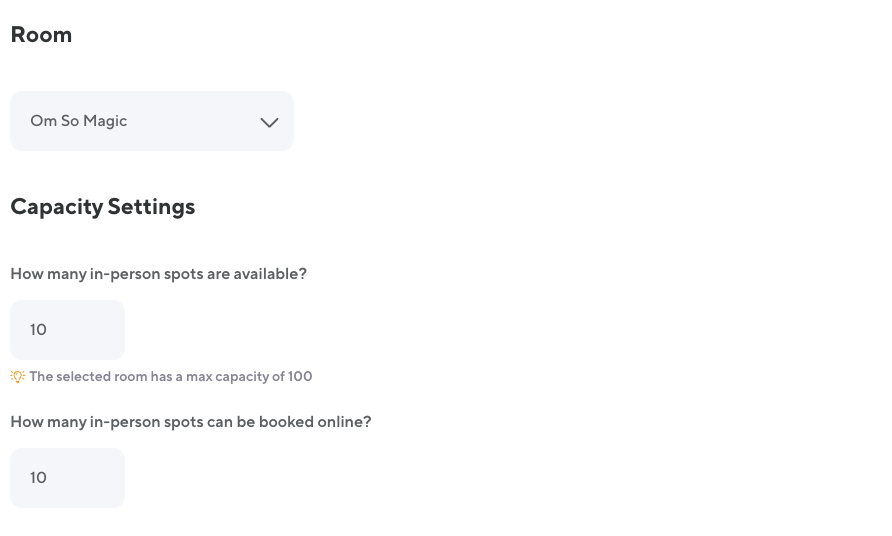Click the "100" number in capacity hint
Screen dimensions: 892x536
(x=300, y=377)
